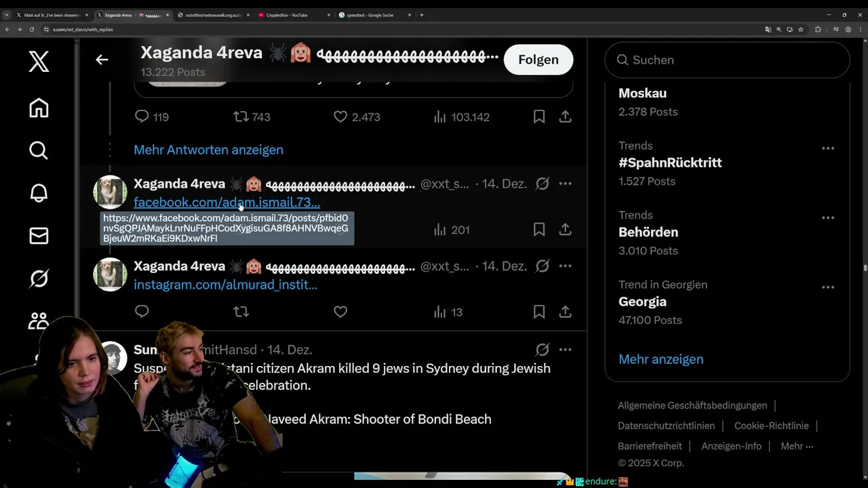Open Cookie-Richtlinie link
The height and width of the screenshot is (488, 868).
tap(771, 426)
